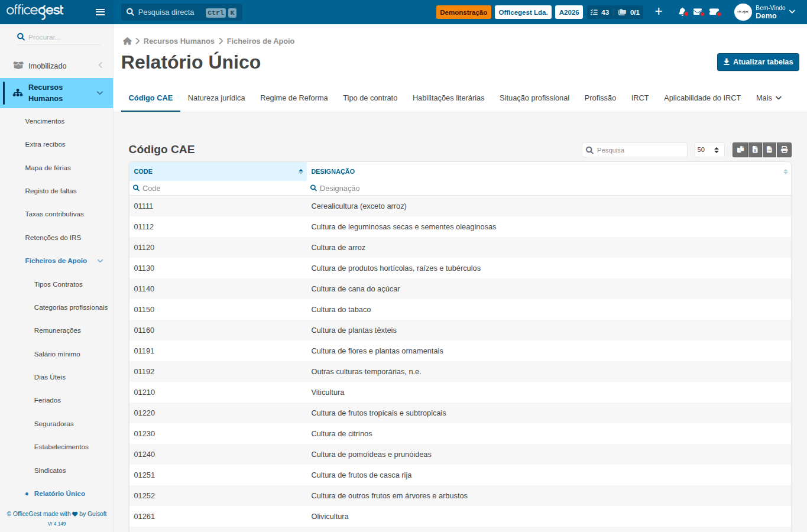
Task: Open Salário mínimo submenu item
Action: coord(57,354)
